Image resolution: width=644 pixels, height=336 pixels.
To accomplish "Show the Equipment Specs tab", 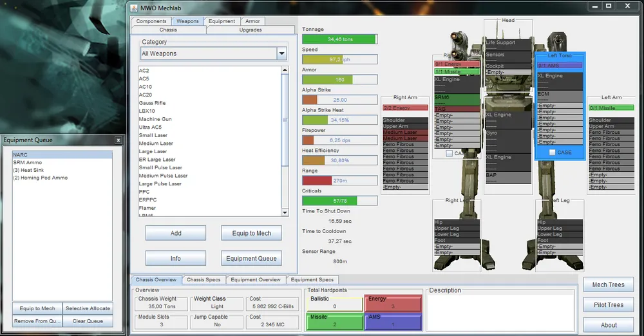I will [x=312, y=280].
